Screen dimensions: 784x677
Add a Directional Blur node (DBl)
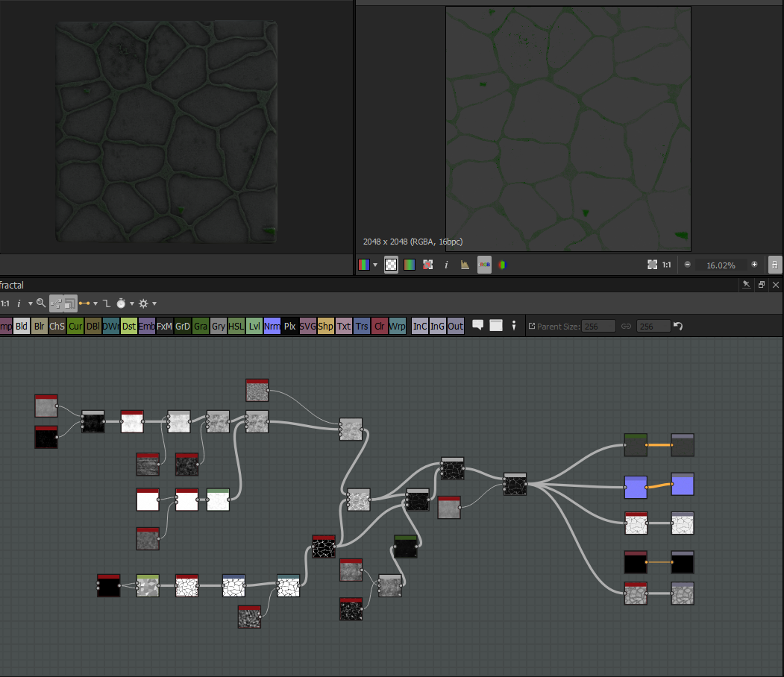[93, 327]
